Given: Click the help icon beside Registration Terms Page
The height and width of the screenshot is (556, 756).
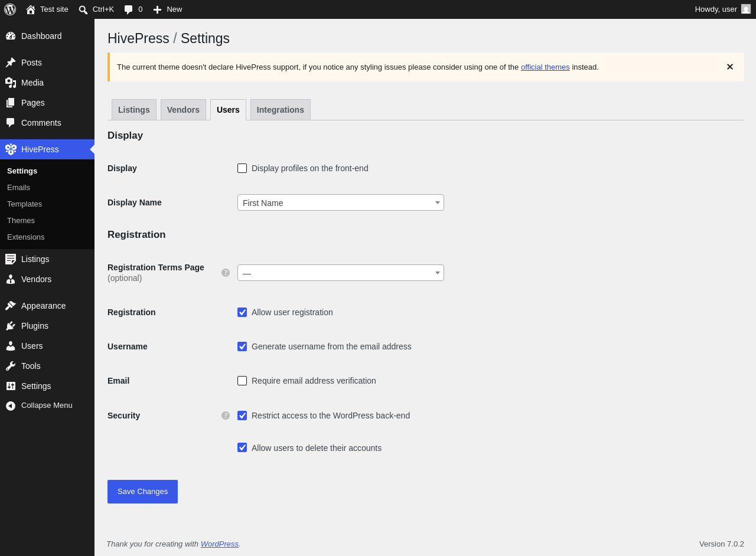Looking at the screenshot, I should (226, 273).
